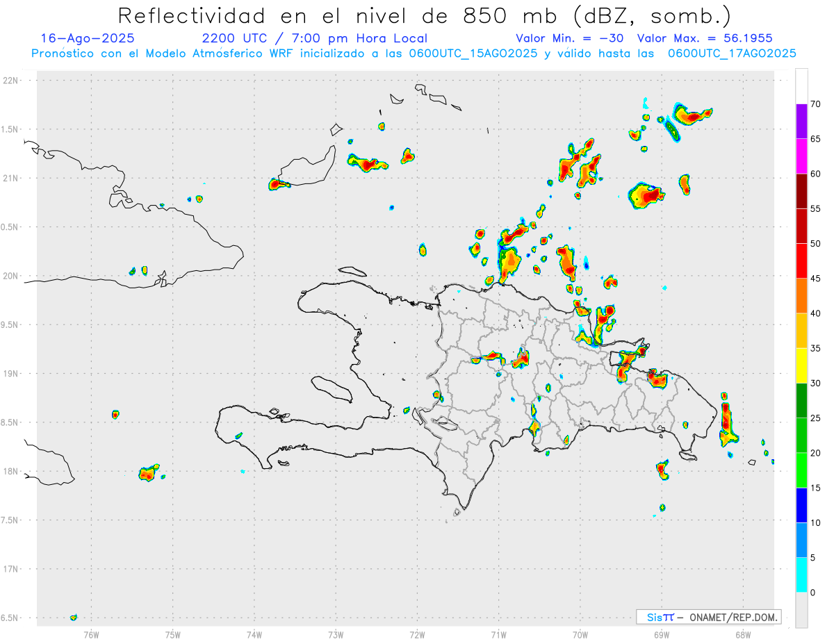The width and height of the screenshot is (834, 644).
Task: Click the 'Valor Max. = 56.1955' text
Action: point(704,39)
